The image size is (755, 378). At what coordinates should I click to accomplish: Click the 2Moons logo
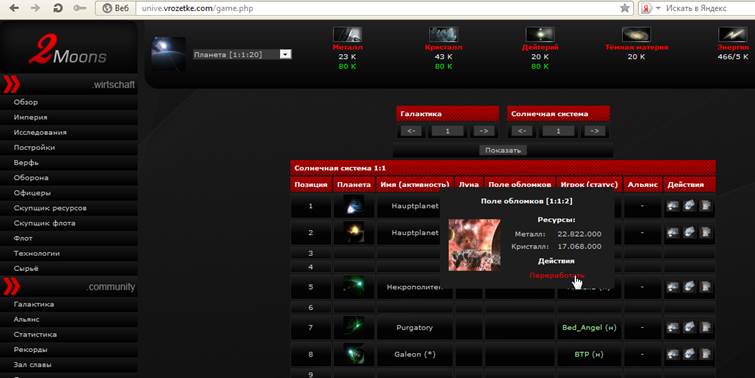(x=67, y=50)
